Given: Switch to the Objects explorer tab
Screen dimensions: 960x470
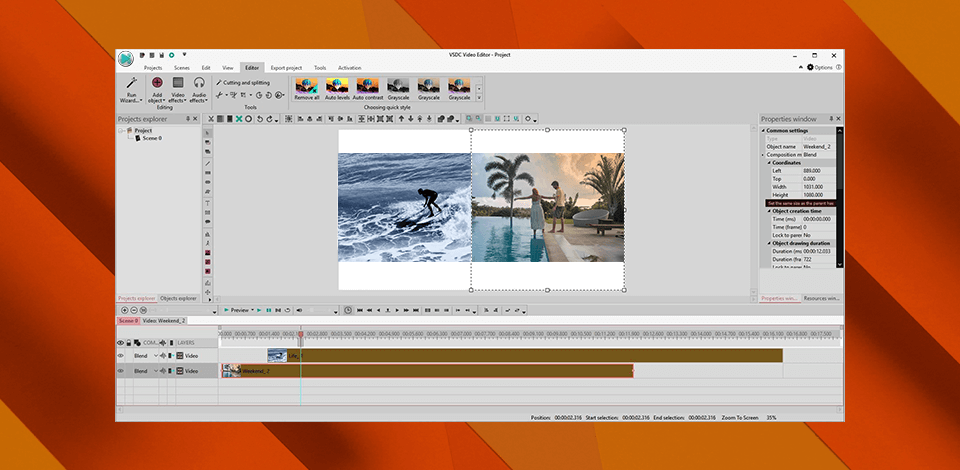Looking at the screenshot, I should pyautogui.click(x=178, y=298).
